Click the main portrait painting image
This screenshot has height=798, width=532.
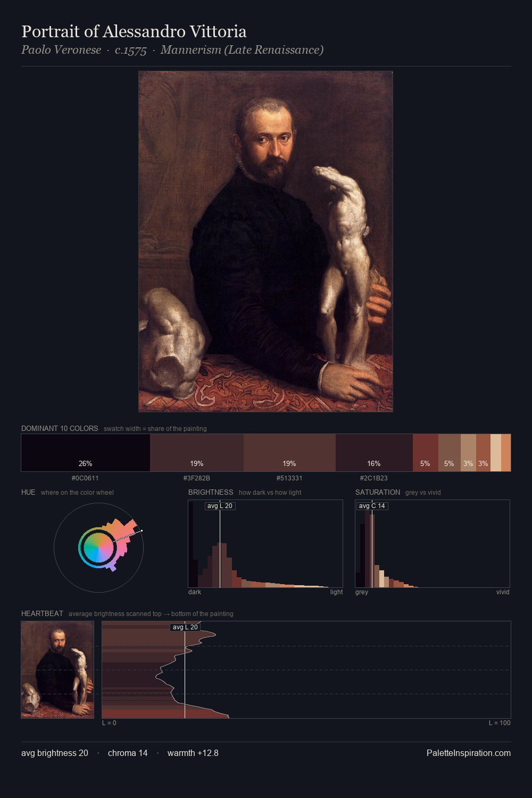(265, 242)
